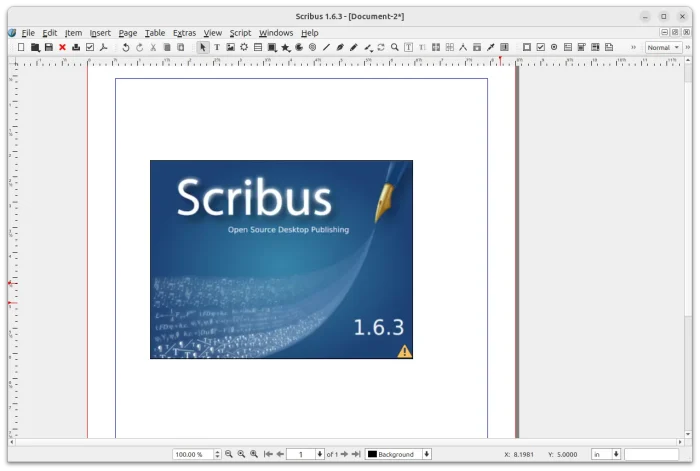The image size is (700, 471).
Task: Export as PDF using the Acrobat icon
Action: click(104, 47)
